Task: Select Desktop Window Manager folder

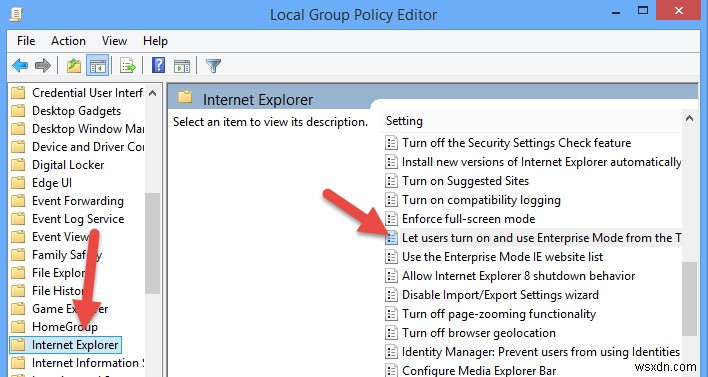Action: tap(77, 129)
